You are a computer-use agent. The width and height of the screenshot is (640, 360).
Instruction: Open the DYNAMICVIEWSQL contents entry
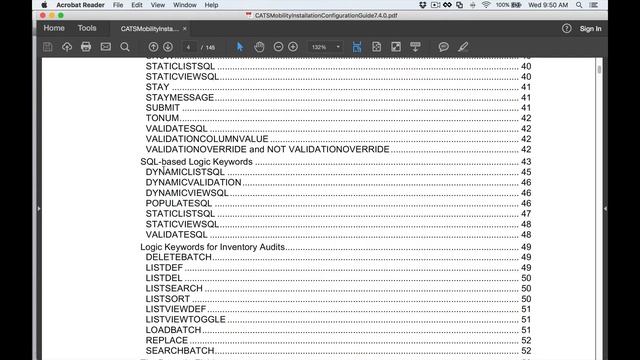click(x=187, y=193)
